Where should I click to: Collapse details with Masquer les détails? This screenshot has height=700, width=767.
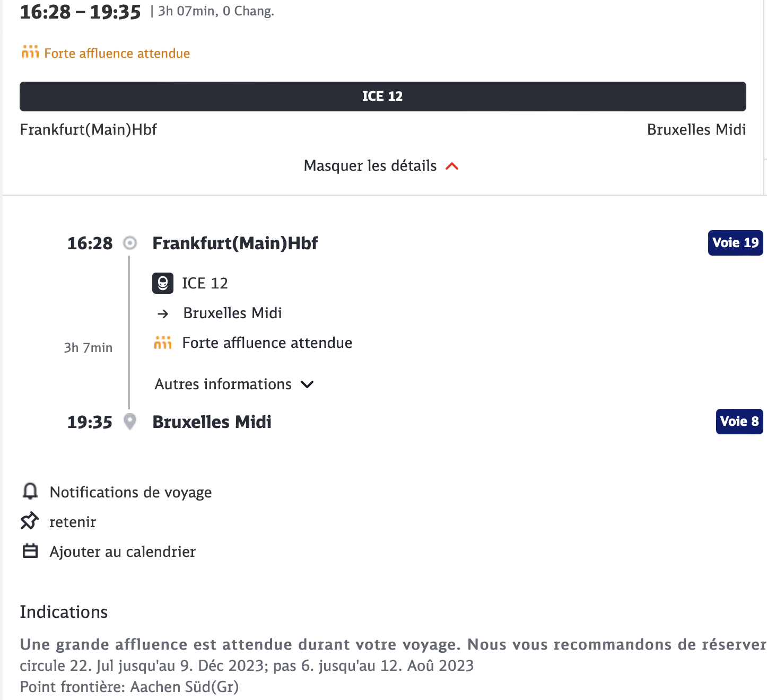[381, 166]
